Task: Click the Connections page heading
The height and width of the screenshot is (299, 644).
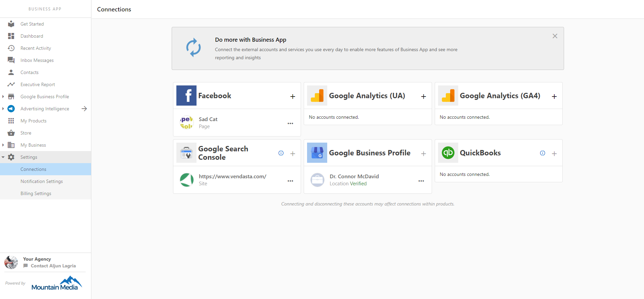Action: (x=114, y=9)
